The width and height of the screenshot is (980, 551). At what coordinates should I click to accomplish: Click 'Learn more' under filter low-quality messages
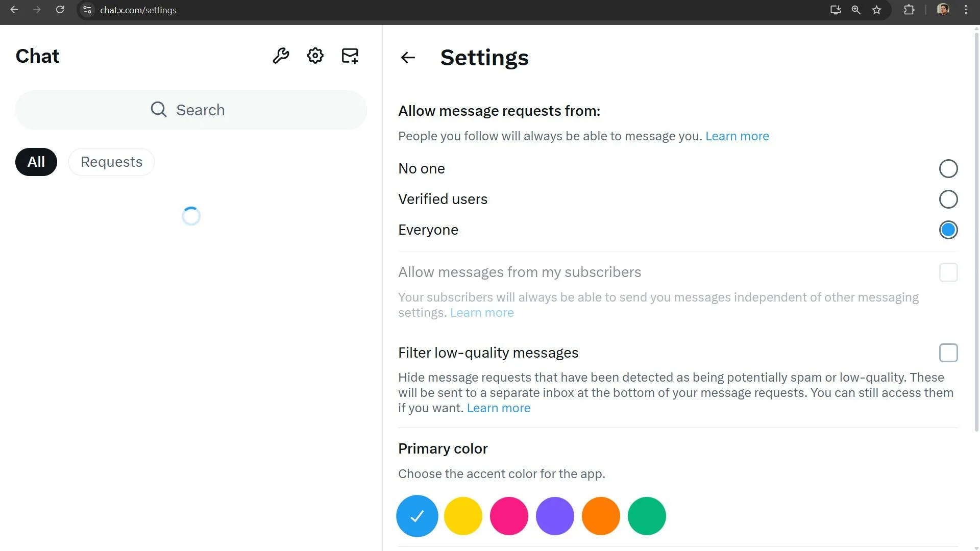(x=498, y=408)
